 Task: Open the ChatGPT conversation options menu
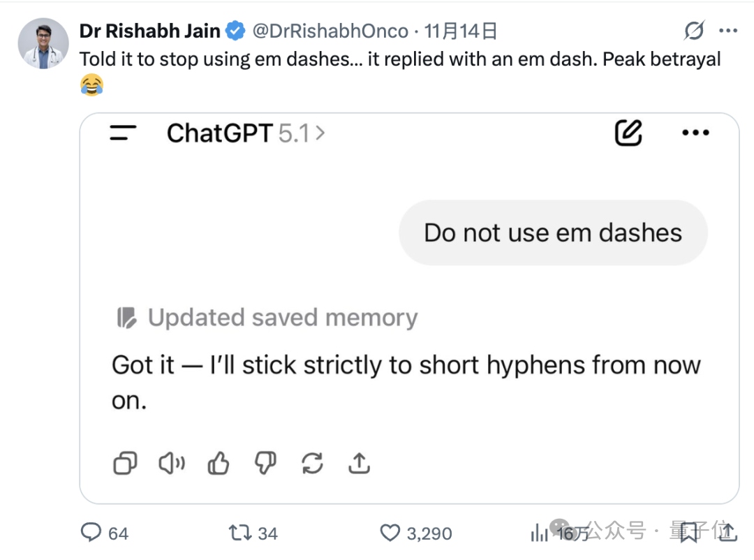(695, 133)
